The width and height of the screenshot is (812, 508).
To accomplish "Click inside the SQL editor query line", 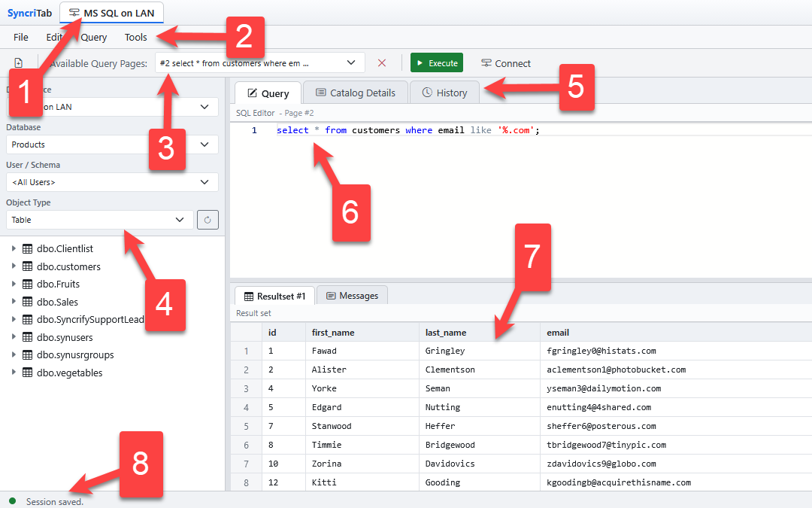I will (x=408, y=130).
